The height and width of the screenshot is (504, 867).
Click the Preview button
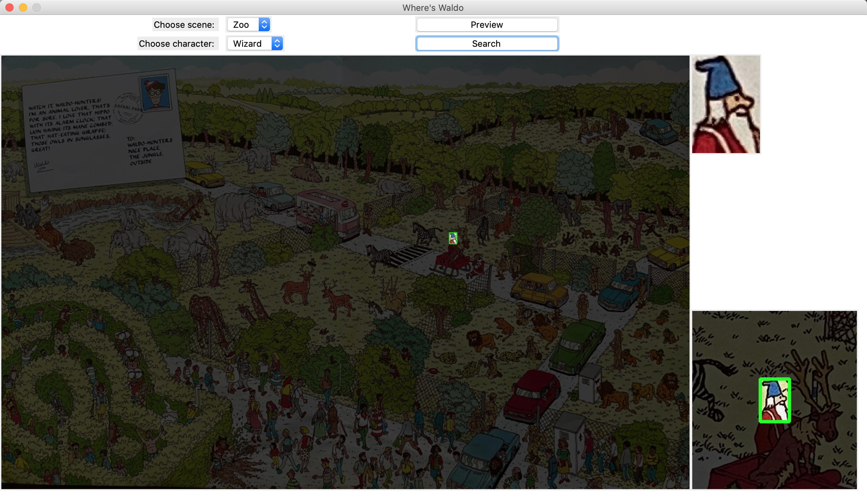coord(486,25)
